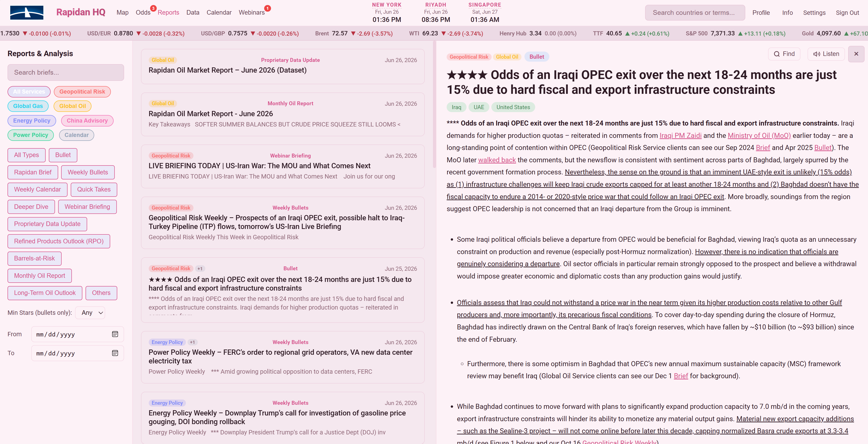Filter by Weekly Bullets type
Viewport: 868px width, 444px height.
pyautogui.click(x=88, y=172)
